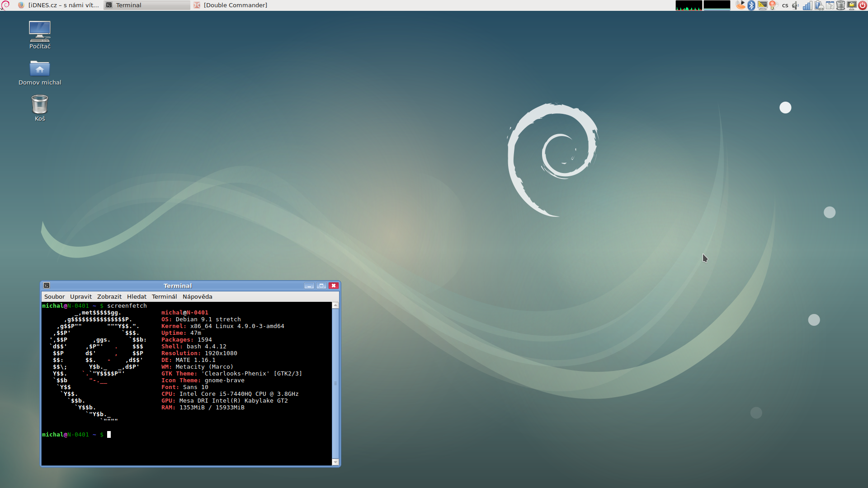Viewport: 868px width, 488px height.
Task: Open the volume speaker icon
Action: point(796,5)
